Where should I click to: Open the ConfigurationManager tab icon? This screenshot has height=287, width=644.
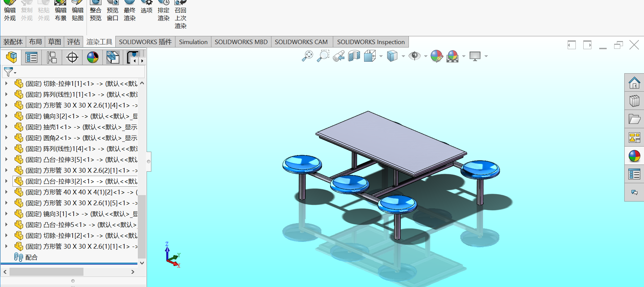(x=52, y=57)
